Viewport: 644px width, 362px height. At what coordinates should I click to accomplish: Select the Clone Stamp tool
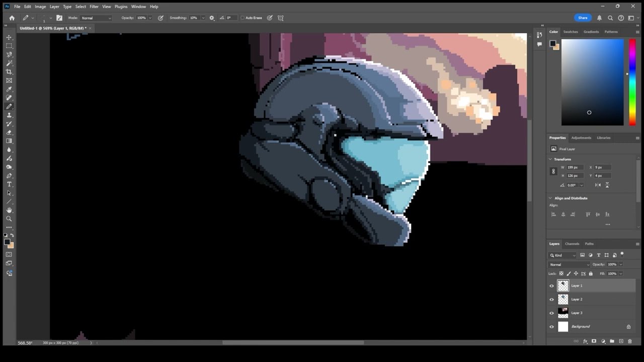pyautogui.click(x=9, y=115)
